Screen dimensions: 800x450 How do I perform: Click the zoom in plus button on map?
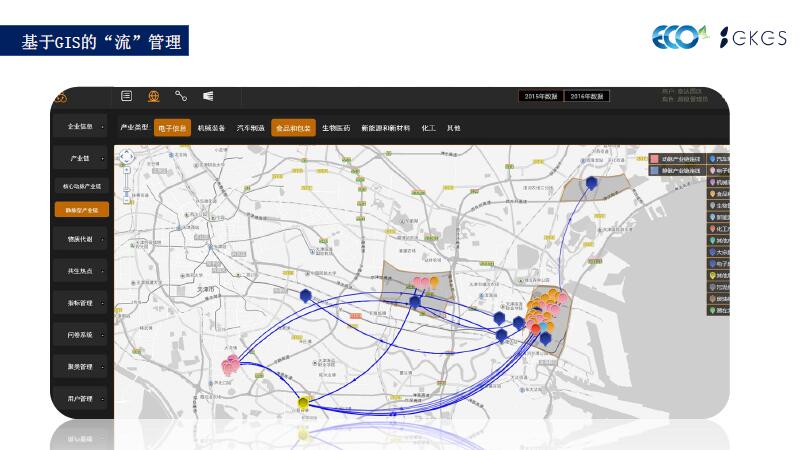127,170
